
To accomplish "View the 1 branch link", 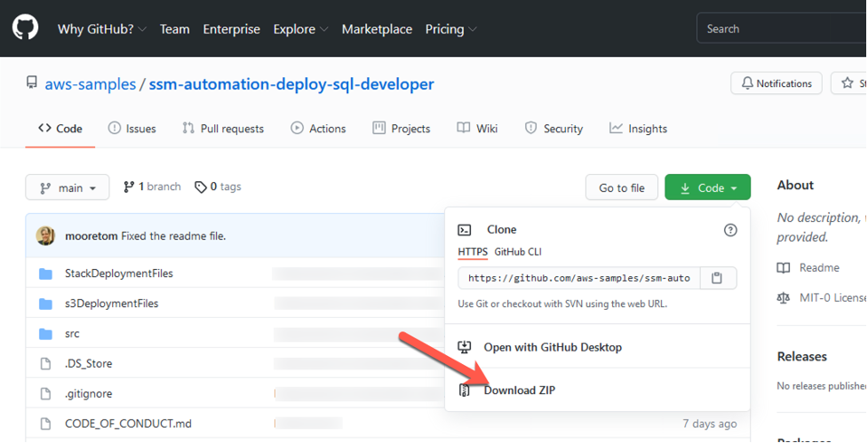I will tap(152, 187).
